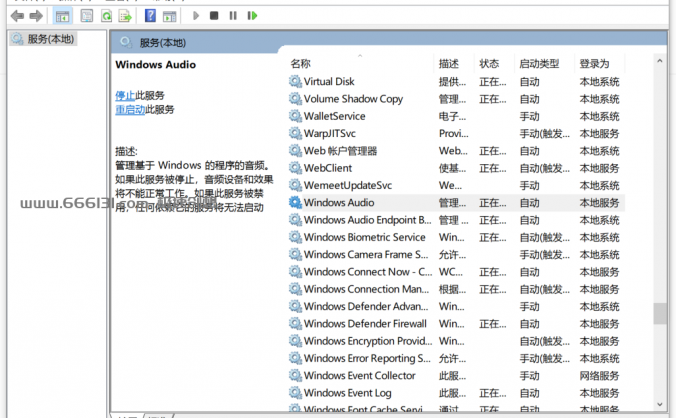Select the Windows Biometric Service name

point(365,237)
